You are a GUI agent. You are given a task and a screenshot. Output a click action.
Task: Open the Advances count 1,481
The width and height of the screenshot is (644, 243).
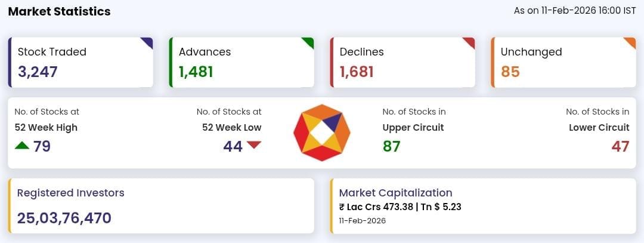(196, 72)
